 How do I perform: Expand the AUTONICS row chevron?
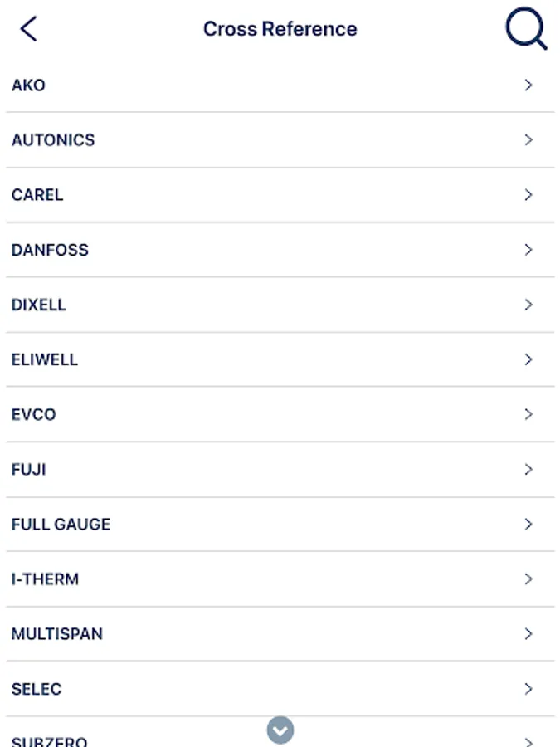528,140
